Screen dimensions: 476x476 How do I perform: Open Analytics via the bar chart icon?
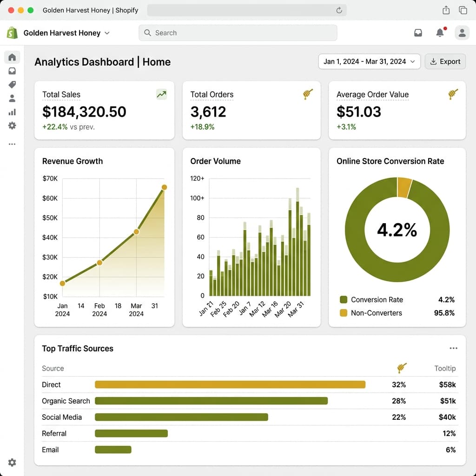(x=12, y=112)
